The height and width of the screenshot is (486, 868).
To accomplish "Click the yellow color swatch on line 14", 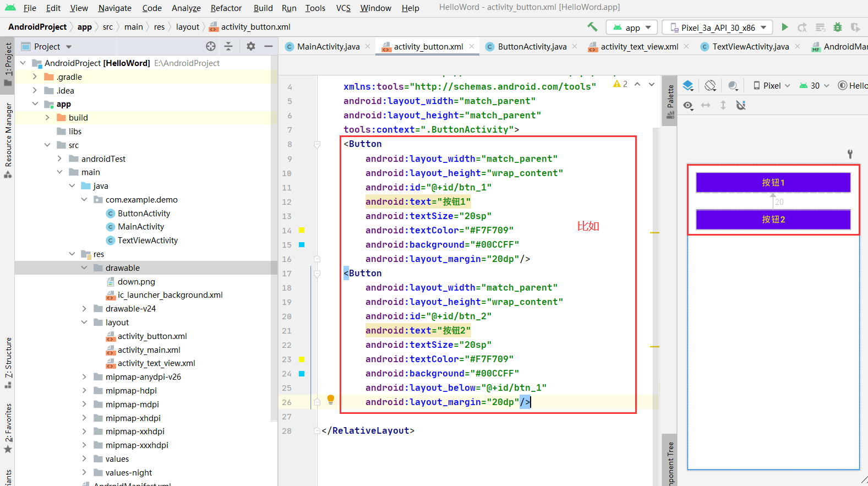I will [x=302, y=230].
